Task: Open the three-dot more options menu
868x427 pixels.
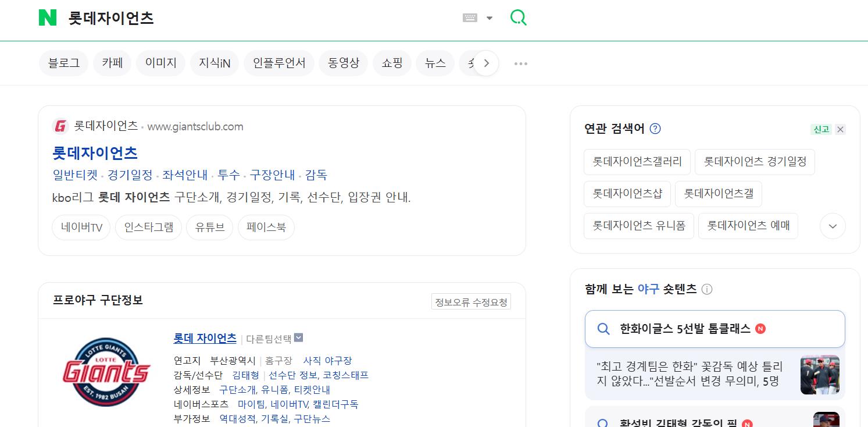Action: click(521, 63)
